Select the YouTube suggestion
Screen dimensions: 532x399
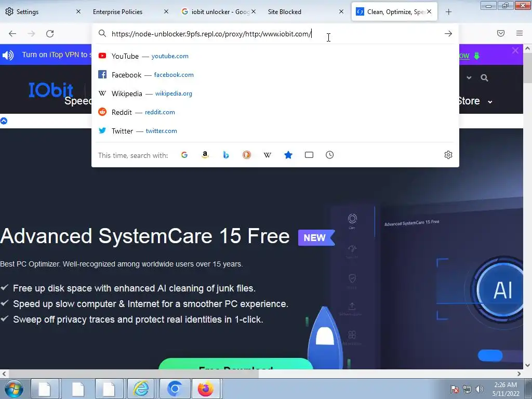[275, 56]
